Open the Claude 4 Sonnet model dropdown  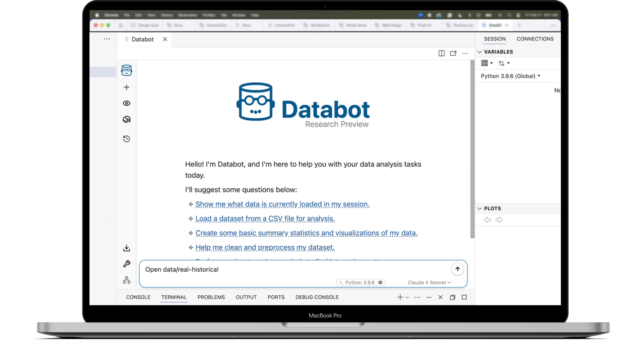coord(429,283)
